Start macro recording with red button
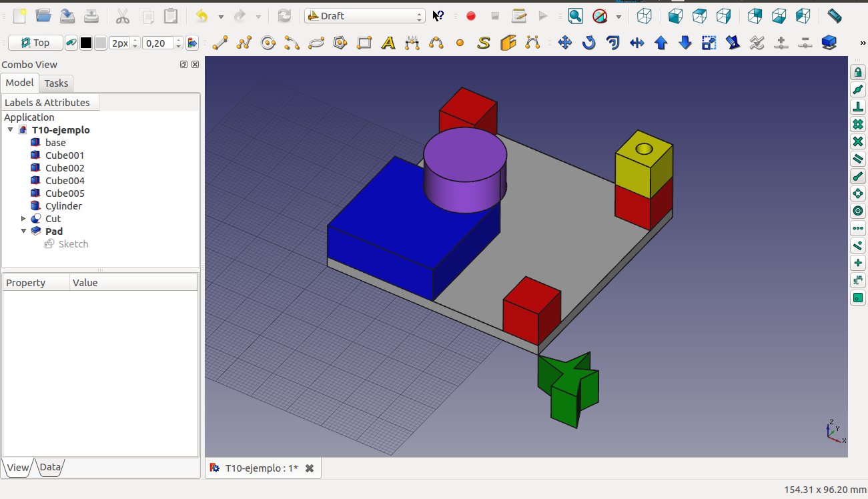The width and height of the screenshot is (868, 499). click(471, 16)
